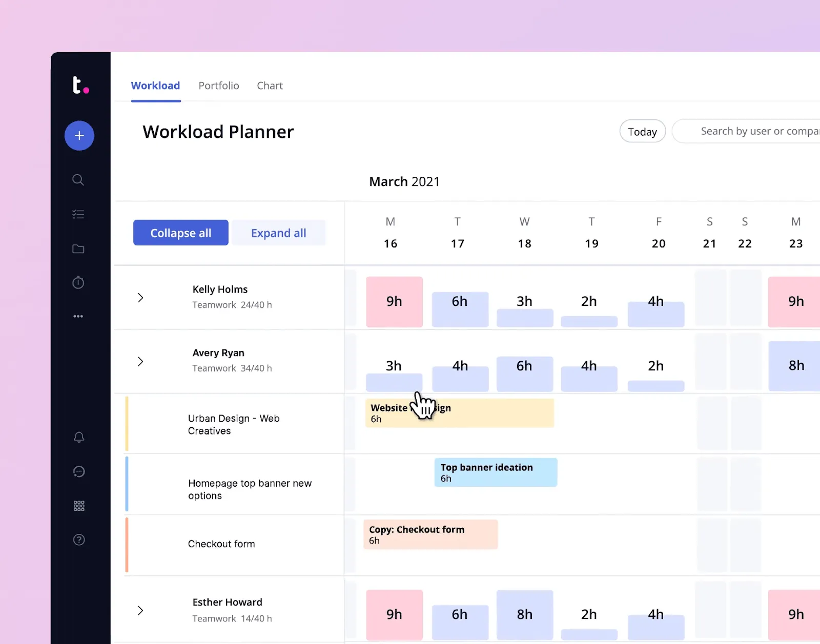The image size is (820, 644).
Task: Click Avery Ryan 4h block on Thursday 19
Action: coord(589,379)
